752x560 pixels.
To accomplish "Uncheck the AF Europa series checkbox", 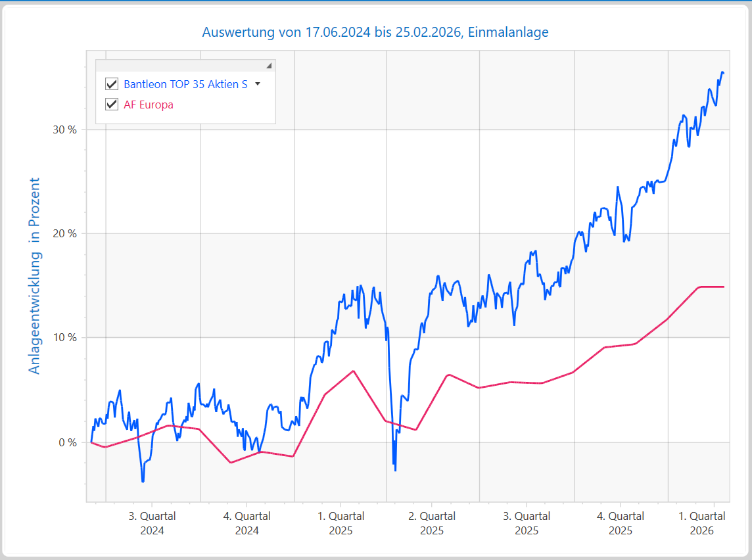I will (111, 105).
